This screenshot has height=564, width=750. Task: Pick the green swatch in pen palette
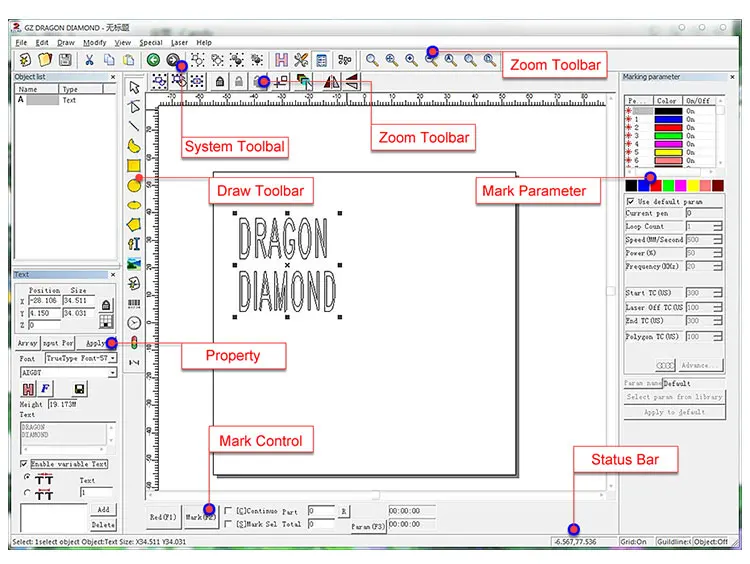(667, 185)
